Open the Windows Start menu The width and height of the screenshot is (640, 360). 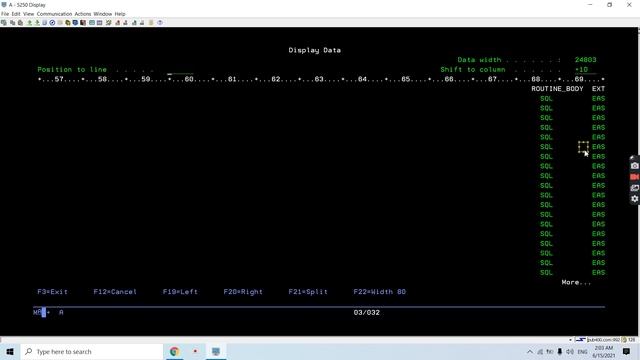[10, 351]
